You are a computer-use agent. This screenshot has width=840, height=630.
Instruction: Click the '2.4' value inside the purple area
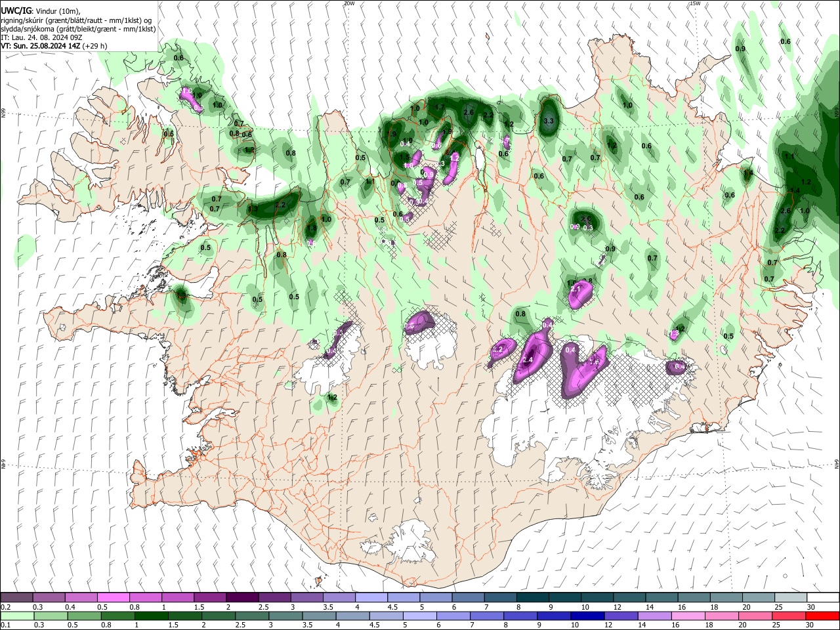pos(528,360)
